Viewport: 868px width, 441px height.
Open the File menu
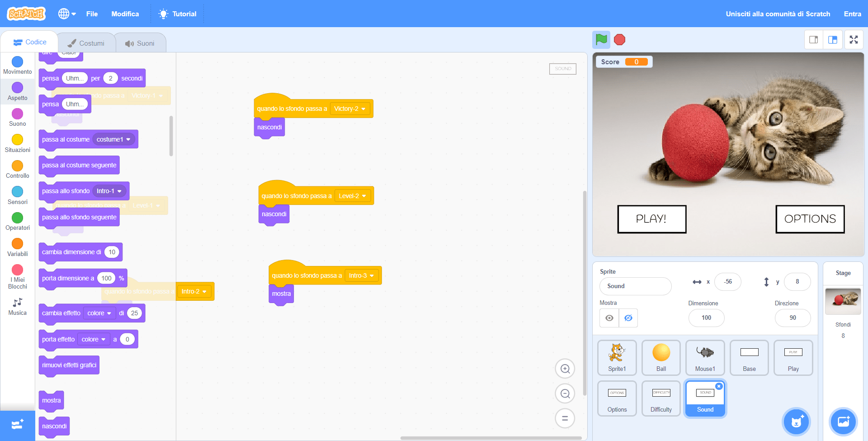coord(92,14)
